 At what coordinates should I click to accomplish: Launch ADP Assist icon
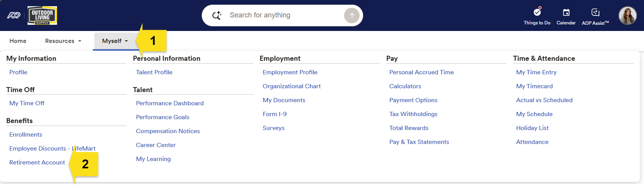pyautogui.click(x=595, y=12)
